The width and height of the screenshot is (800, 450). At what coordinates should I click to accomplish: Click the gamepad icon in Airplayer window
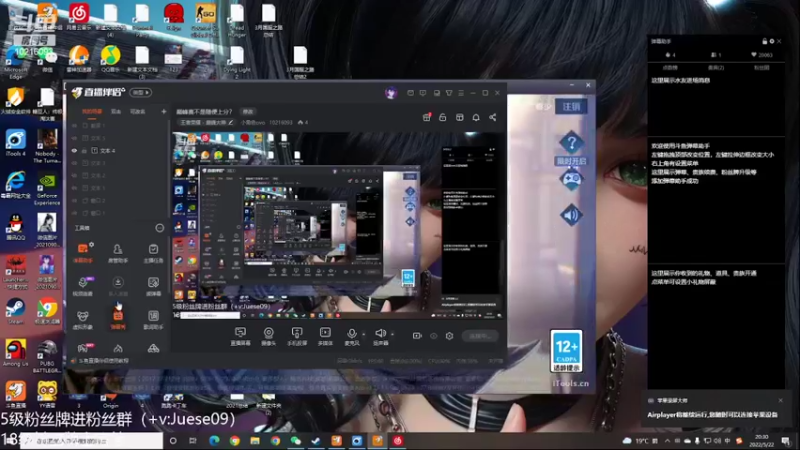pyautogui.click(x=571, y=180)
